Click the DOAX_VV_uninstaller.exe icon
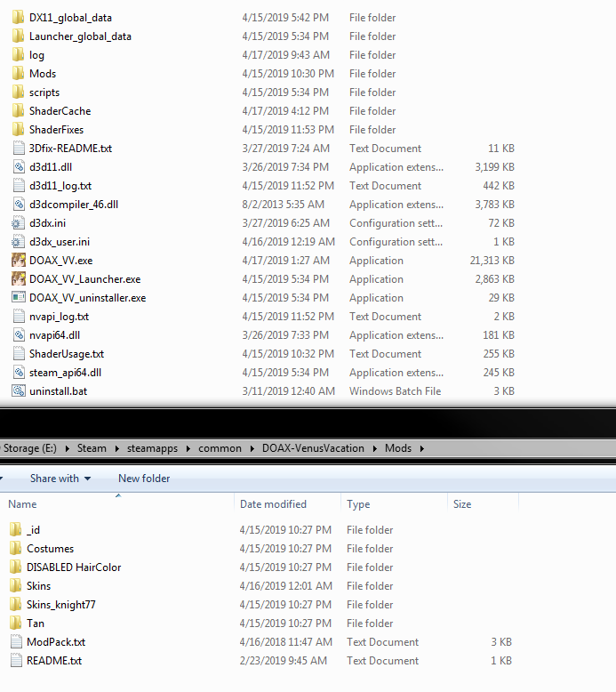Viewport: 616px width, 692px height. [x=18, y=297]
